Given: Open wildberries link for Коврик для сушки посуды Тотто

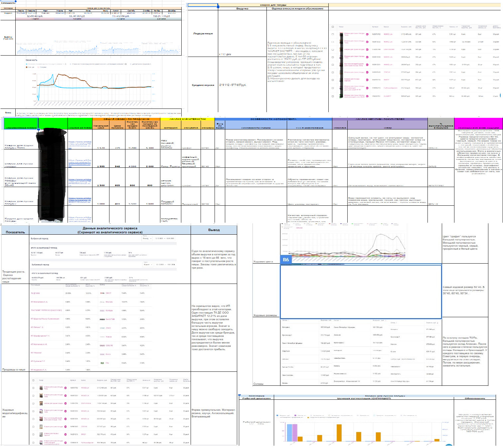Looking at the screenshot, I should point(80,145).
